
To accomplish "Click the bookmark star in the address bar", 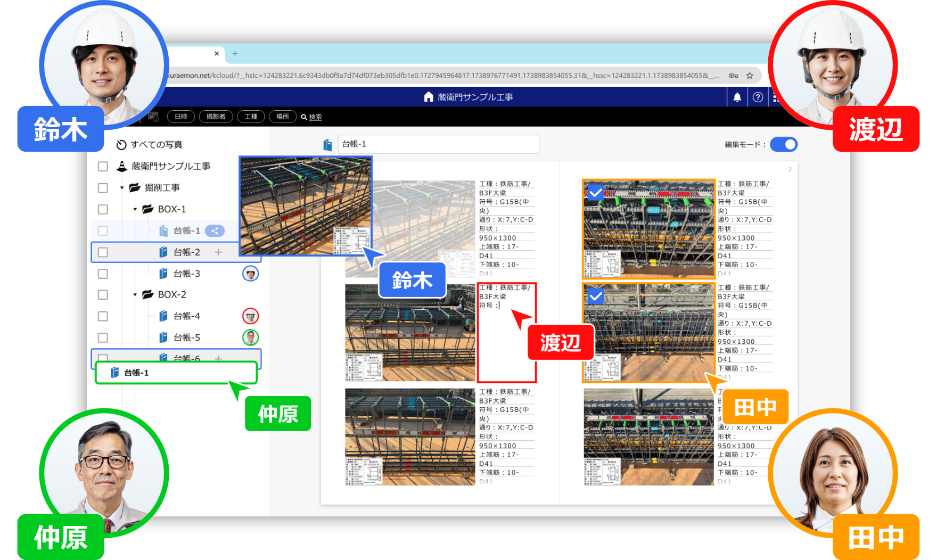I will point(750,76).
